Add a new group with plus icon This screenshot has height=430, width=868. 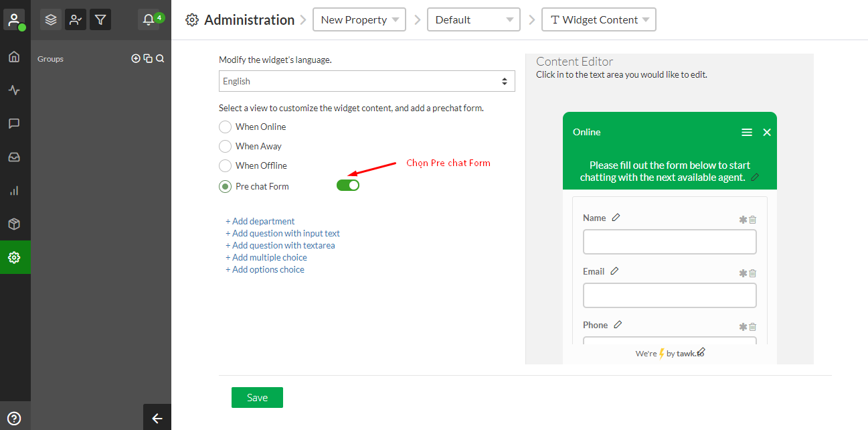tap(136, 59)
